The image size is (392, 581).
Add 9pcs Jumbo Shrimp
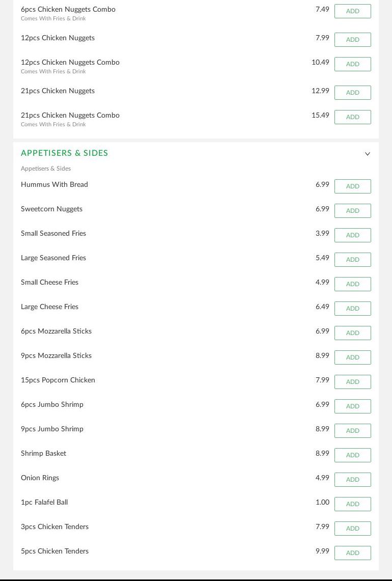tap(352, 431)
